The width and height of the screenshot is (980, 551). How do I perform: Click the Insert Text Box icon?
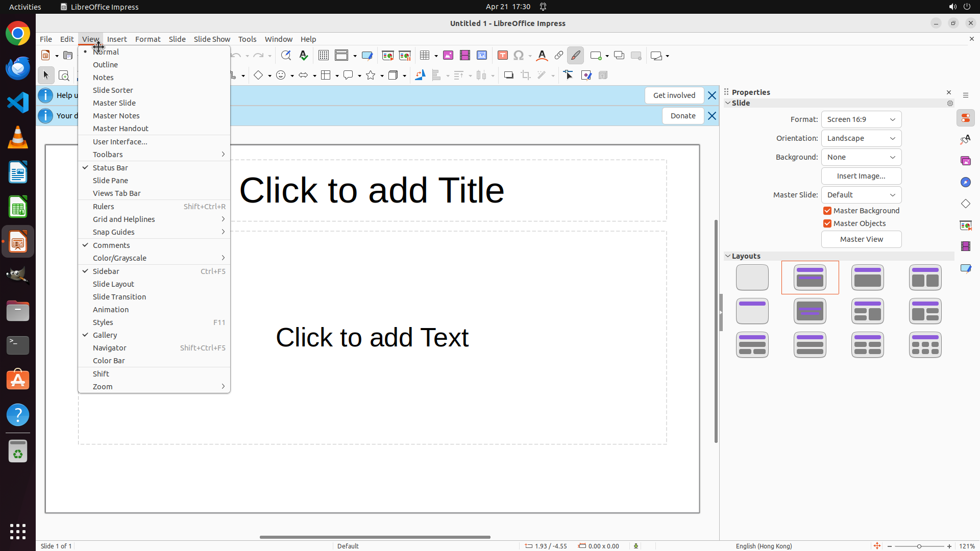503,56
